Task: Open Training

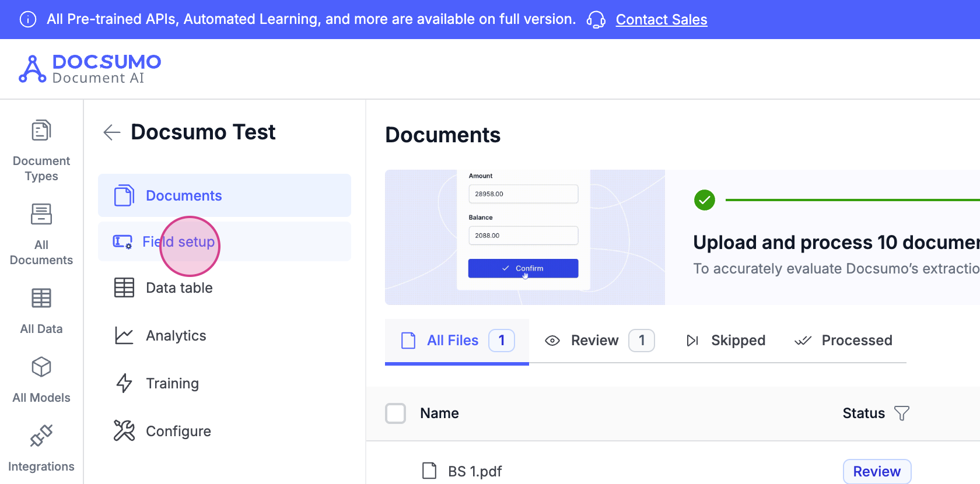Action: (225, 383)
